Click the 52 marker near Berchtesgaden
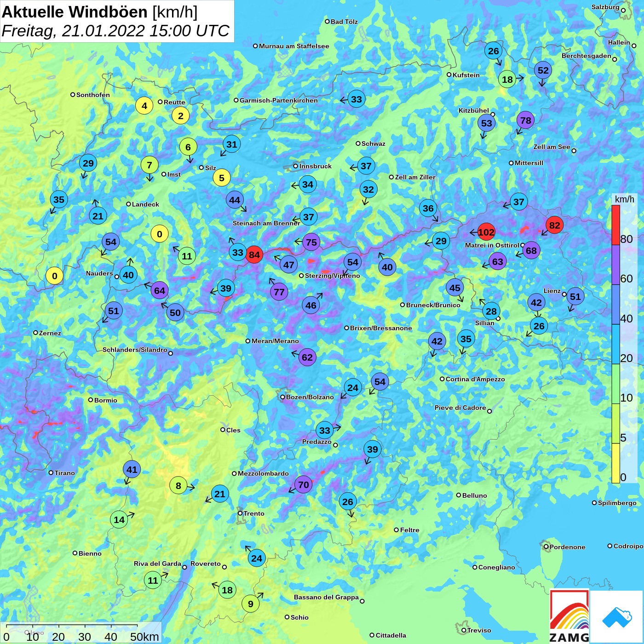 543,70
